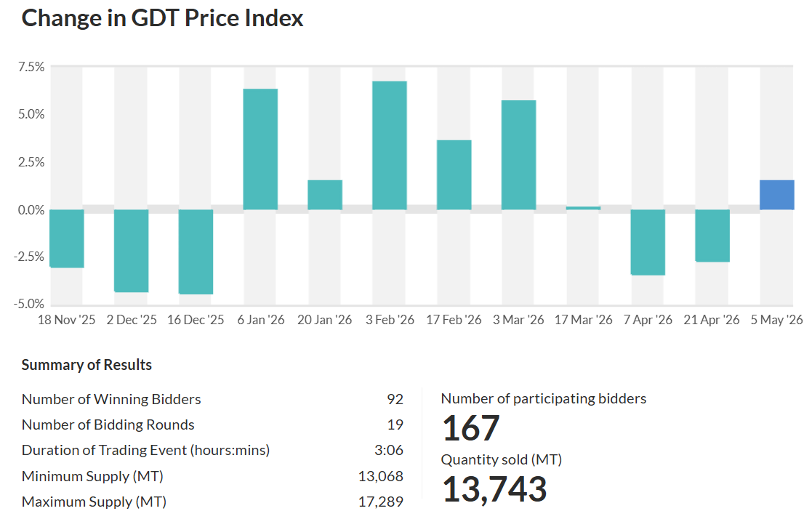
Task: Click the 7 Apr '26 negative bar
Action: point(648,242)
